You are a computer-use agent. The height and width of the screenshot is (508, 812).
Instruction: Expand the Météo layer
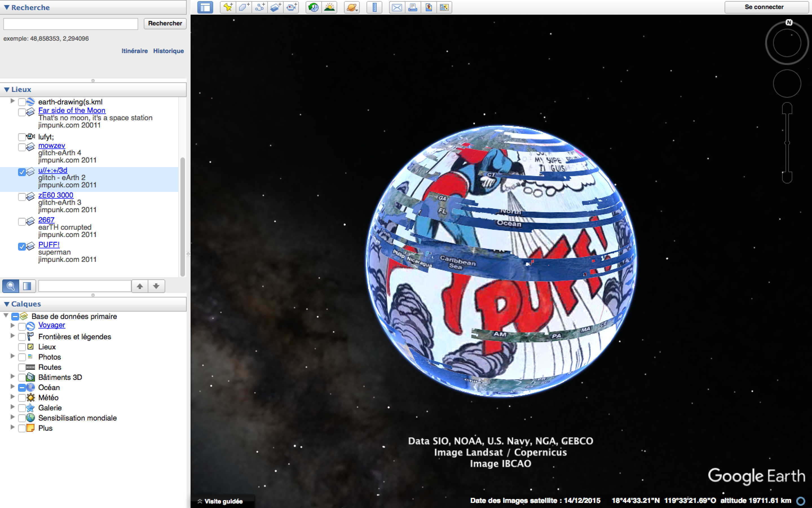(12, 397)
